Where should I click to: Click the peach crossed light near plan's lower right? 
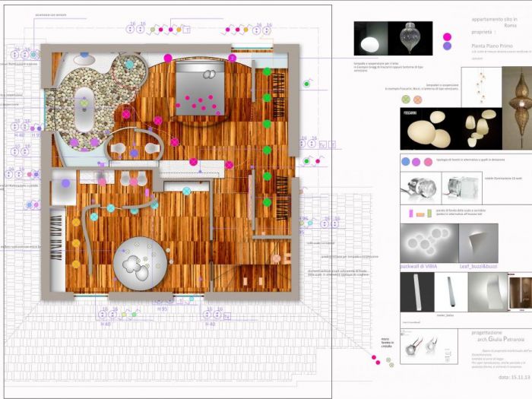click(x=277, y=259)
